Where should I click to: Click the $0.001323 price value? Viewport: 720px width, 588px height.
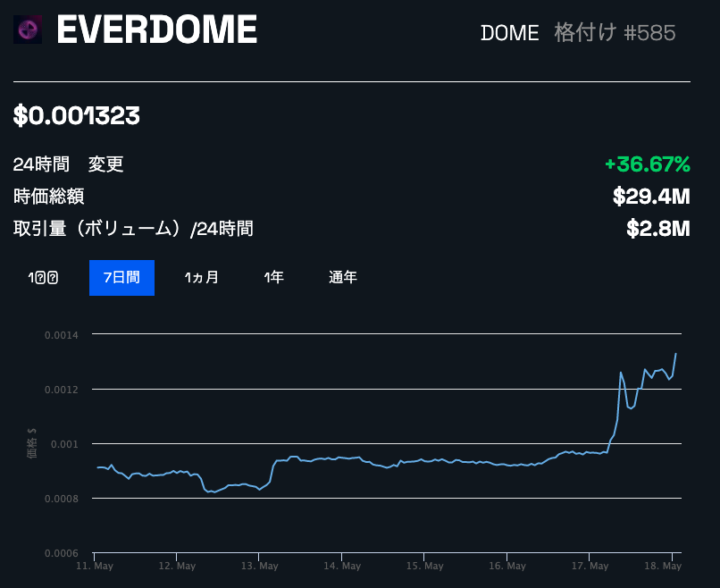pos(77,115)
